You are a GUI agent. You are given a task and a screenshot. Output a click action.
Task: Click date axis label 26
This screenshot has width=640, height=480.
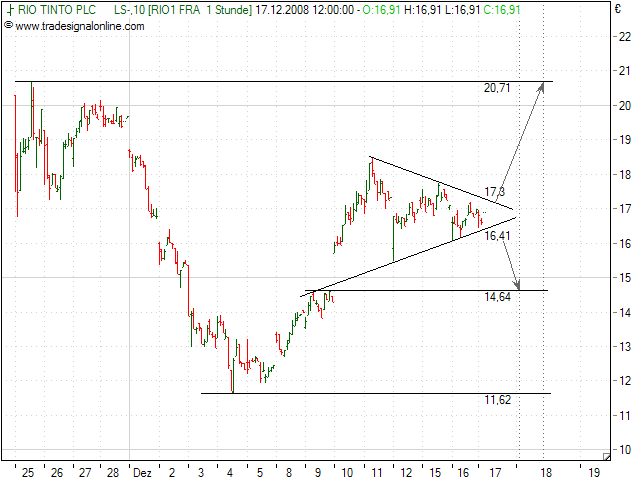tap(57, 473)
